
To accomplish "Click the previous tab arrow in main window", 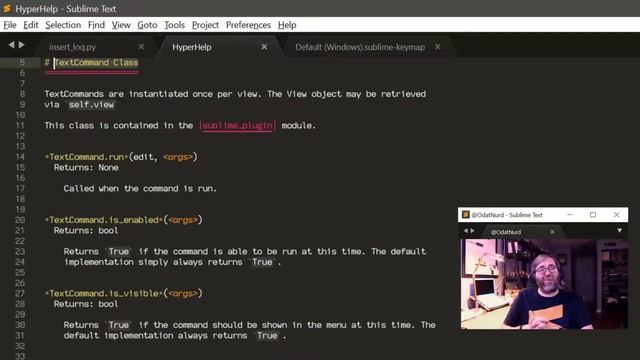I will pyautogui.click(x=11, y=44).
